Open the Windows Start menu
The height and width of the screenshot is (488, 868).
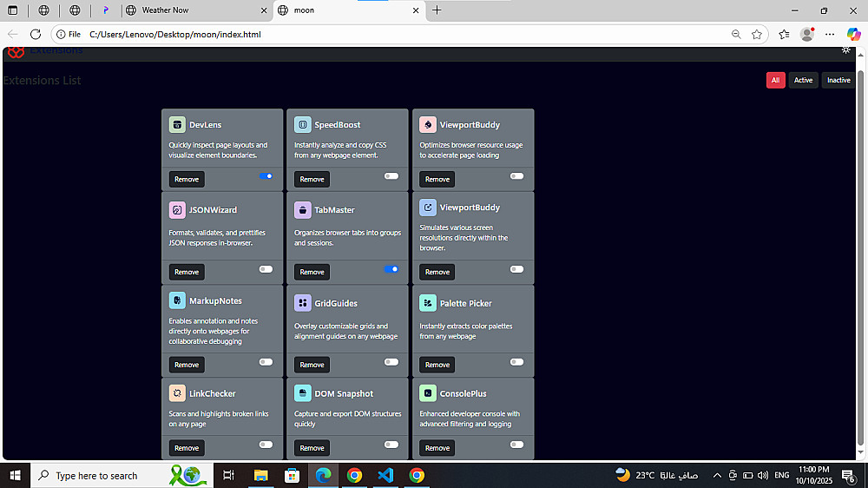coord(15,475)
